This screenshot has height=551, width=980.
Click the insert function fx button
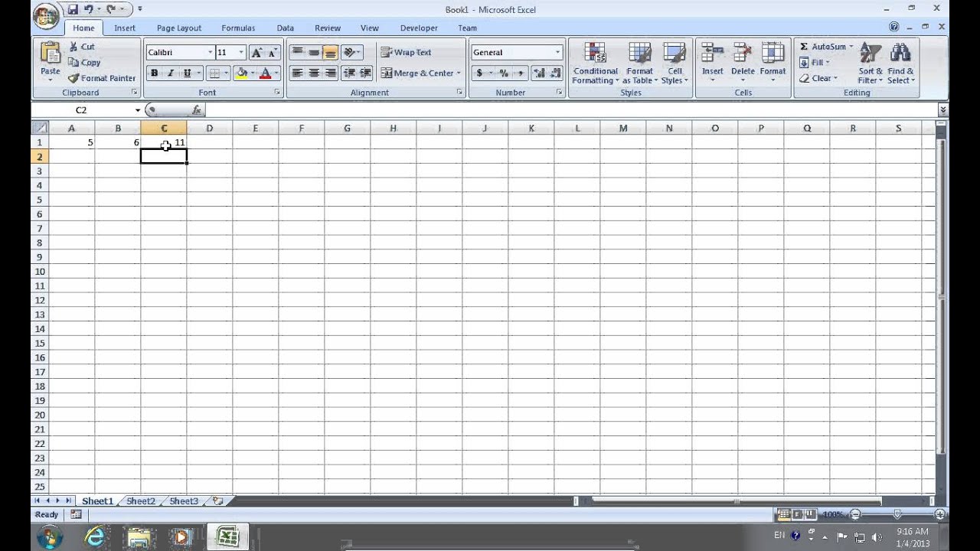197,110
